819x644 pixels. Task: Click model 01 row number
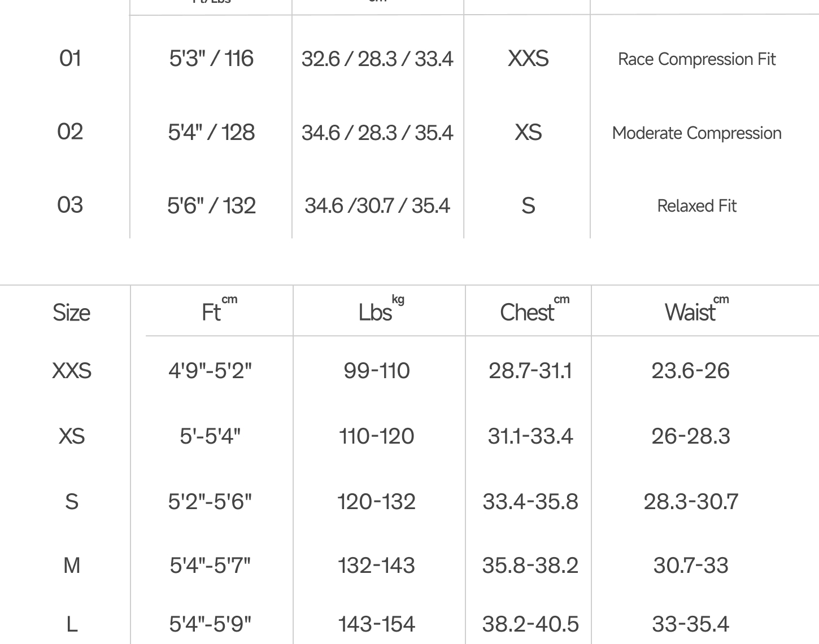[70, 59]
